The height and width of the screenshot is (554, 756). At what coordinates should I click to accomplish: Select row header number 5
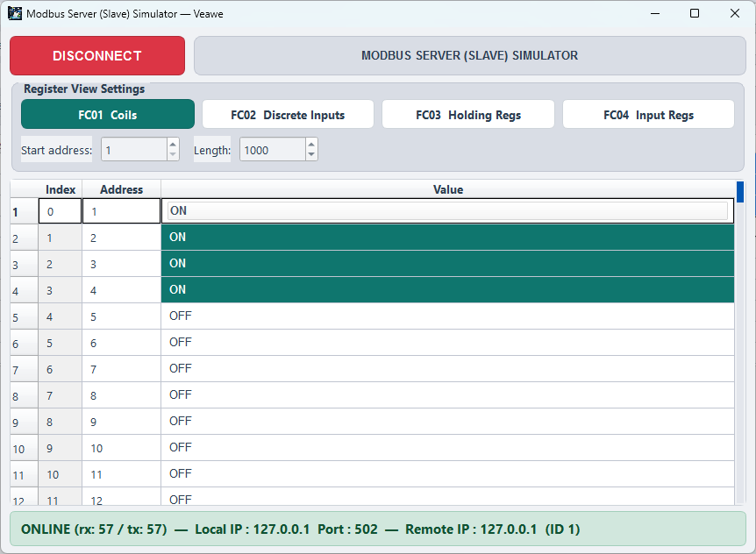coord(24,317)
